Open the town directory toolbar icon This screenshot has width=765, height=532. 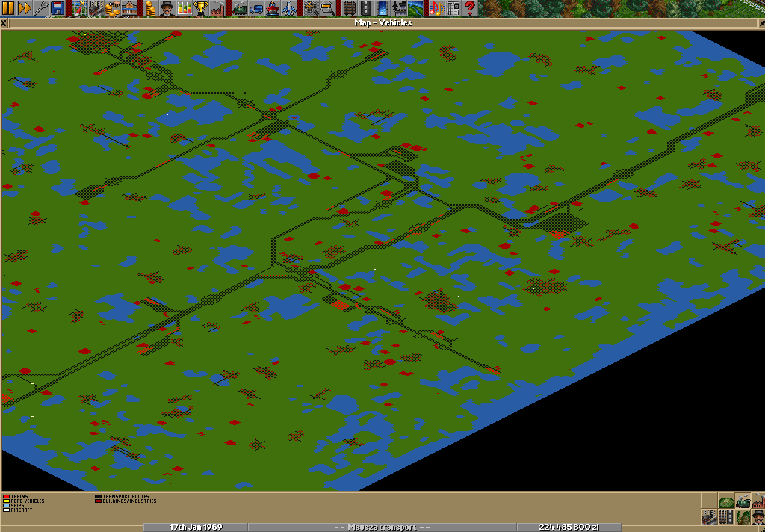pos(96,8)
